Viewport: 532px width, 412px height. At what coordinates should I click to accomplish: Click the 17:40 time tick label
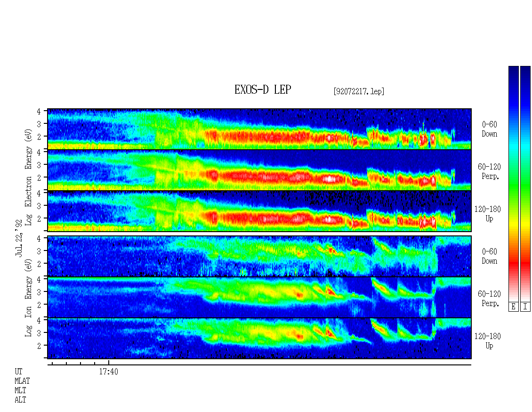(109, 372)
